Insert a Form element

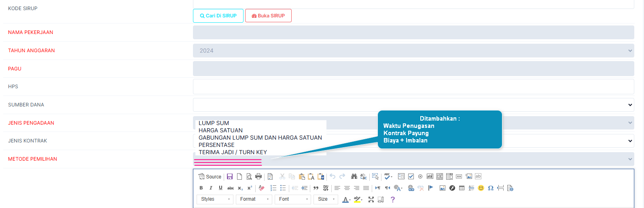click(401, 176)
